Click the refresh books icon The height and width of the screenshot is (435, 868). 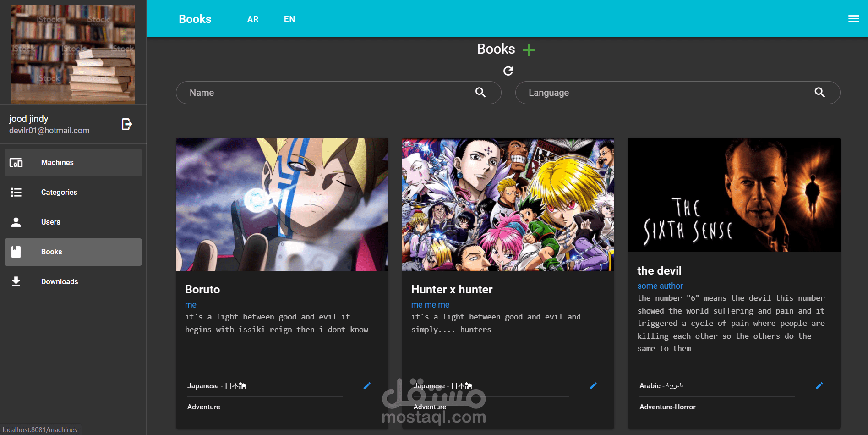(x=508, y=71)
